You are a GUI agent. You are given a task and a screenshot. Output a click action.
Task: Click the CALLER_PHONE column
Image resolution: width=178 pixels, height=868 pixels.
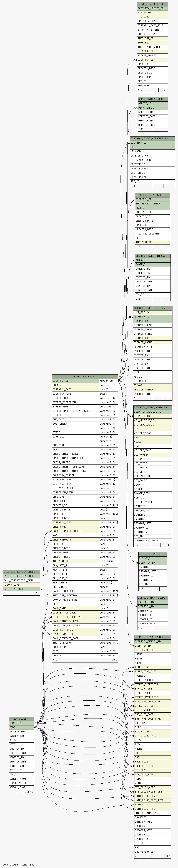coord(85,557)
